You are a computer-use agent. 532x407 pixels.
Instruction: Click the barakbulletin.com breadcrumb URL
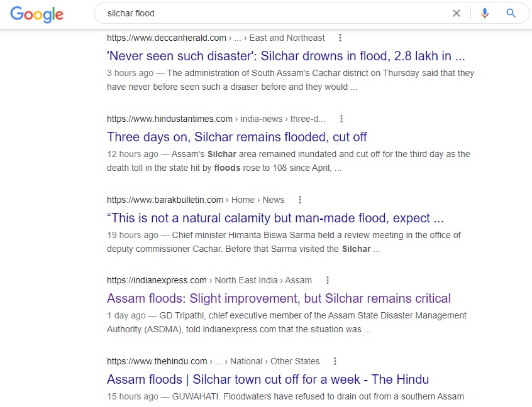(196, 200)
